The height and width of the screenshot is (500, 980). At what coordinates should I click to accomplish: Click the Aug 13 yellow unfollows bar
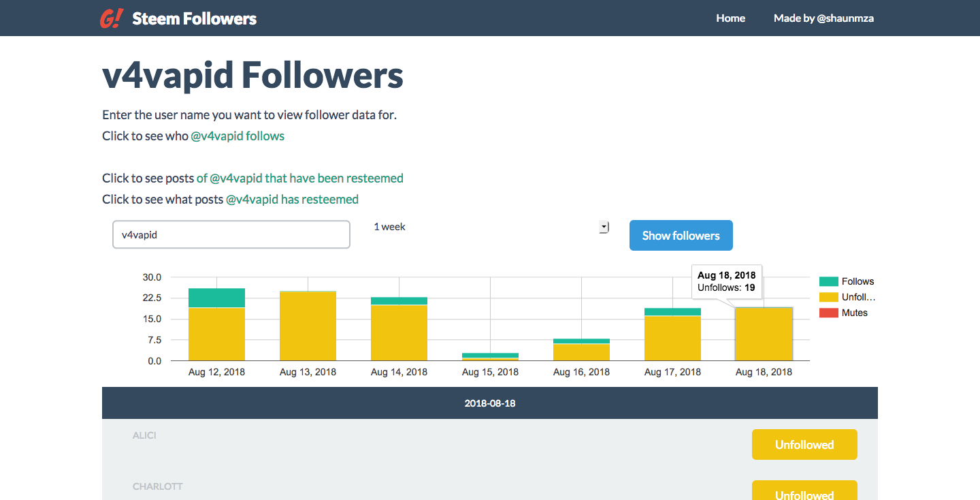point(308,326)
